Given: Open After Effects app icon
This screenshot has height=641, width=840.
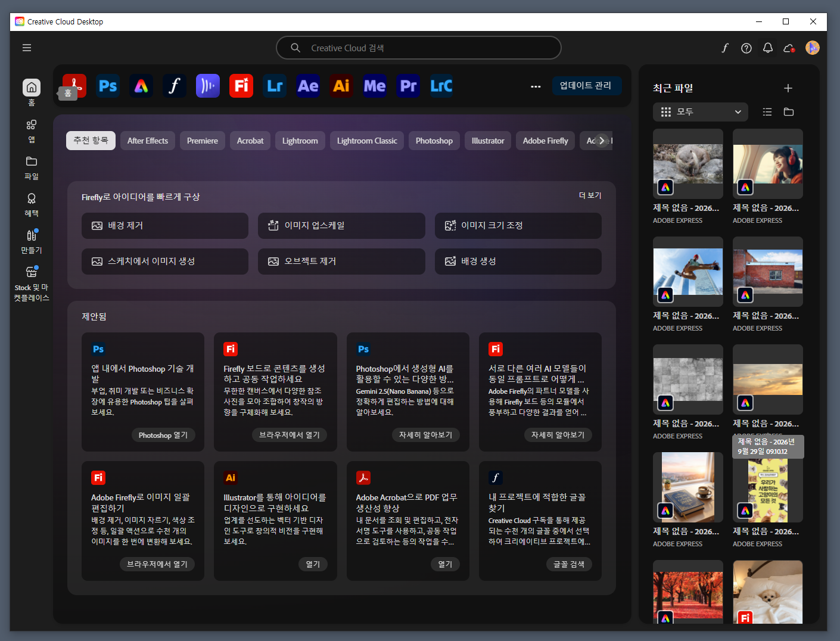Looking at the screenshot, I should pos(308,86).
